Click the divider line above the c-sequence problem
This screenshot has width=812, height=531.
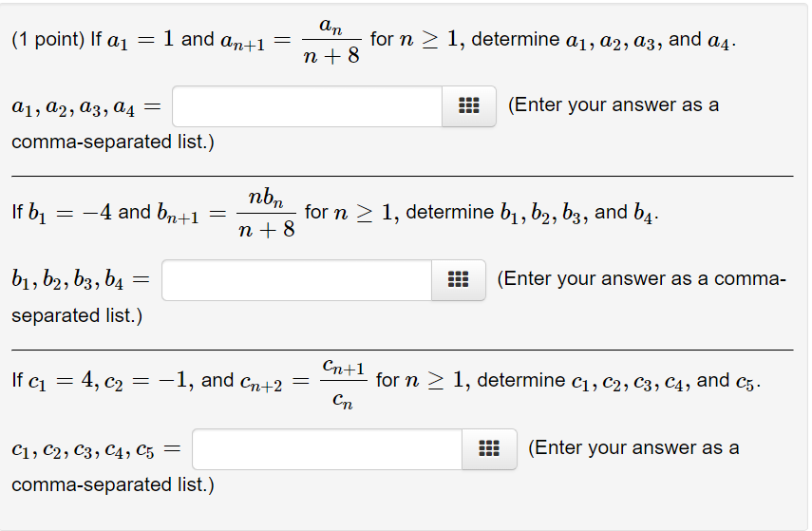tap(402, 350)
